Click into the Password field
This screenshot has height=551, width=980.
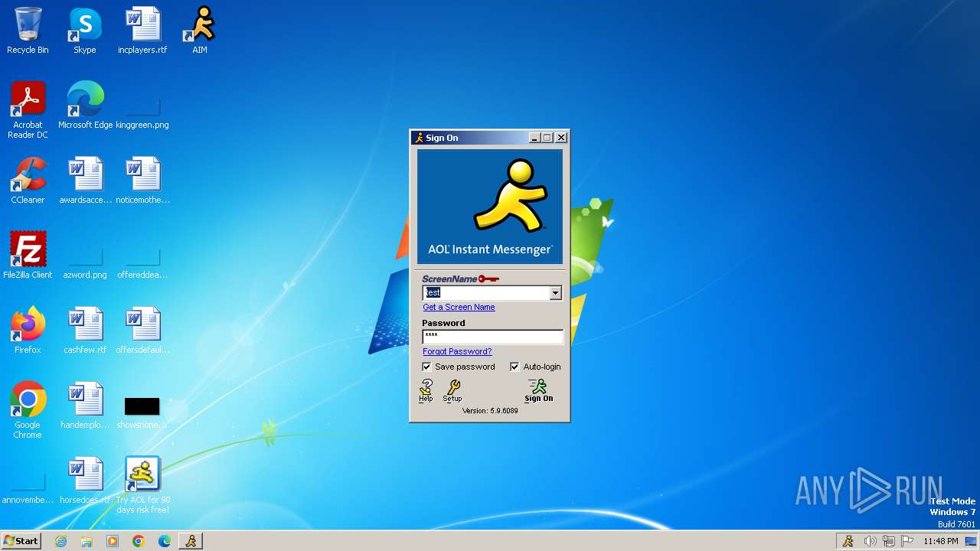coord(492,336)
